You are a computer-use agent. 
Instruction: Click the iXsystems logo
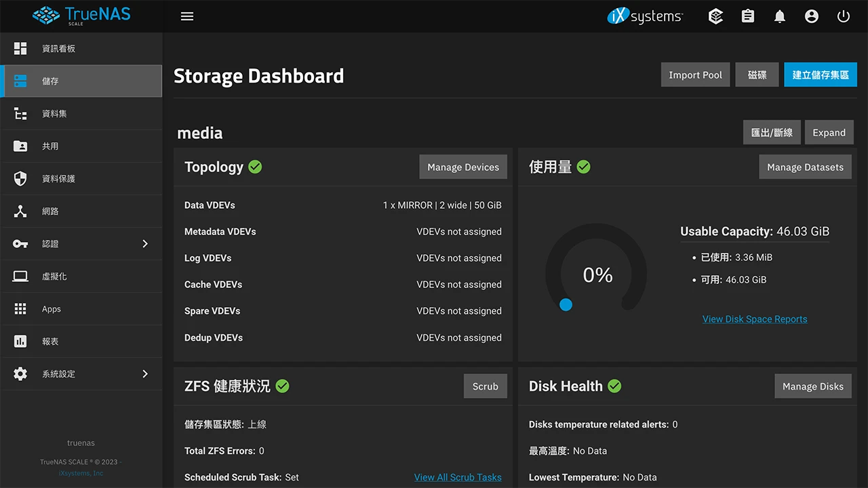click(x=645, y=16)
